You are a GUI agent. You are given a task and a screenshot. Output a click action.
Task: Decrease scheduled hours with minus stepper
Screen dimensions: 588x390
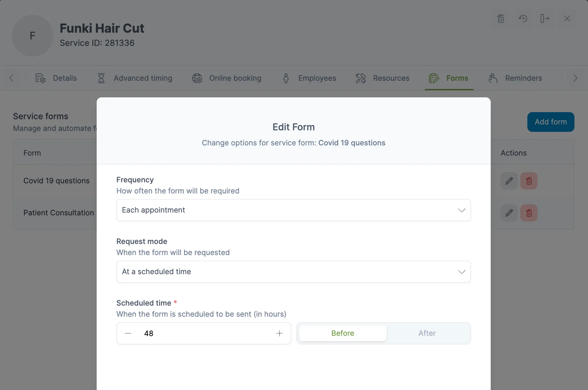[127, 333]
